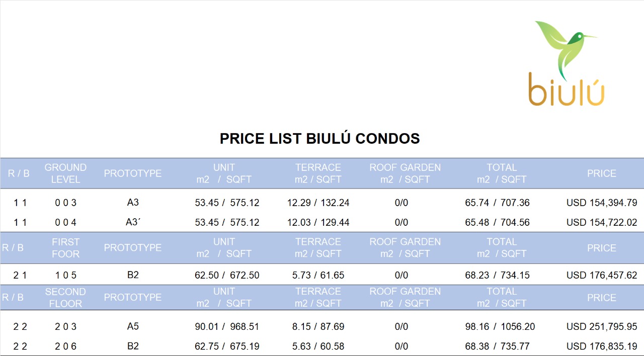Click the SECOND FLOOR section header
The image size is (644, 356).
65,298
